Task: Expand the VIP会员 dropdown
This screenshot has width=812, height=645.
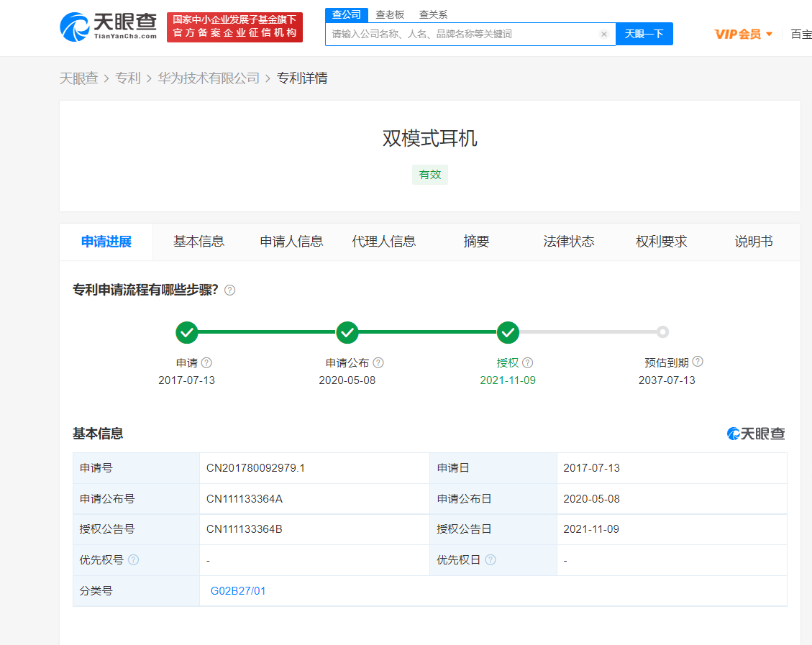Action: point(744,35)
